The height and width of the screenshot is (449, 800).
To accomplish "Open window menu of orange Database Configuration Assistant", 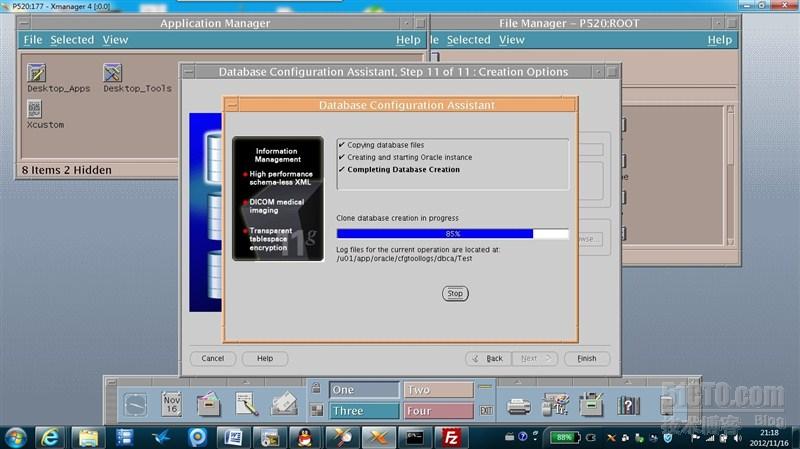I will [x=232, y=105].
